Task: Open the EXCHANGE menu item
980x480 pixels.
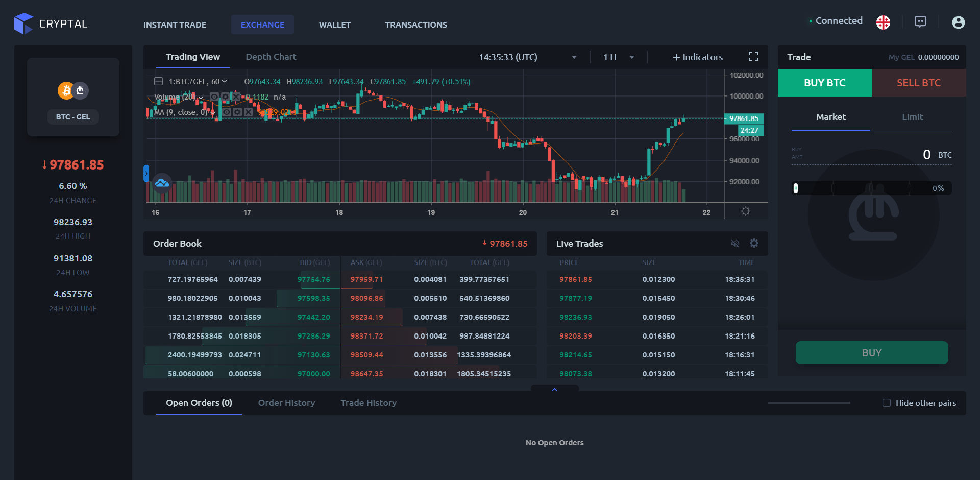Action: [262, 25]
